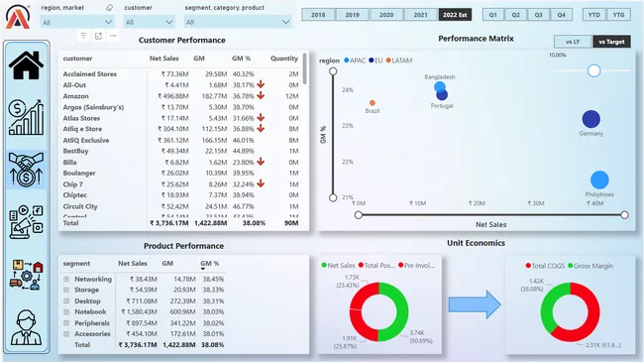
Task: Select the handshake Sales view icon
Action: (x=26, y=169)
